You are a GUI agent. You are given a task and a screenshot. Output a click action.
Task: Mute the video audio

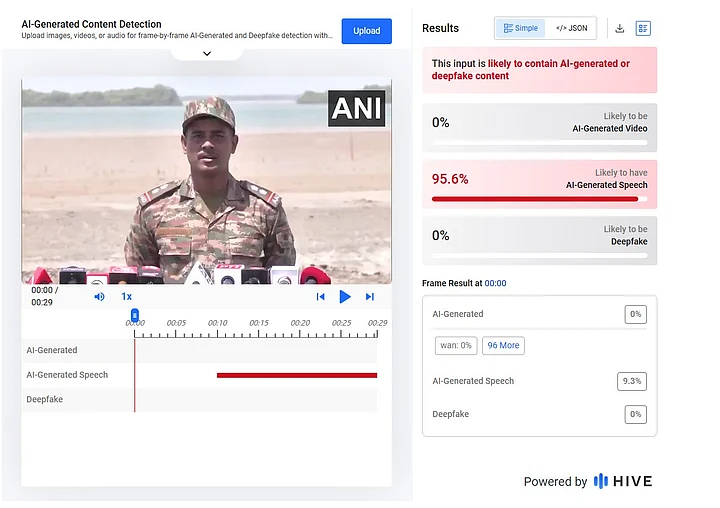coord(99,297)
